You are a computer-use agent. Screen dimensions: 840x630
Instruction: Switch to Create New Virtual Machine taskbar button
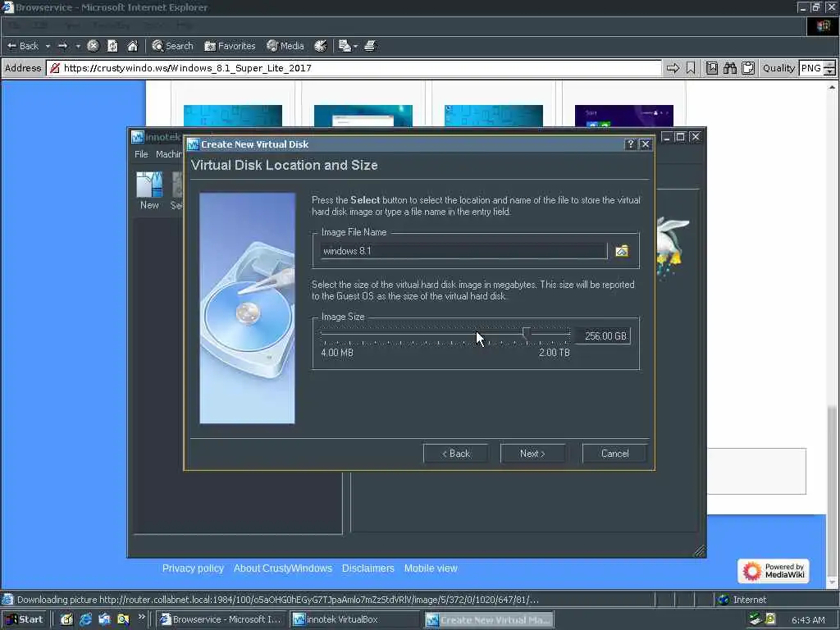(489, 619)
